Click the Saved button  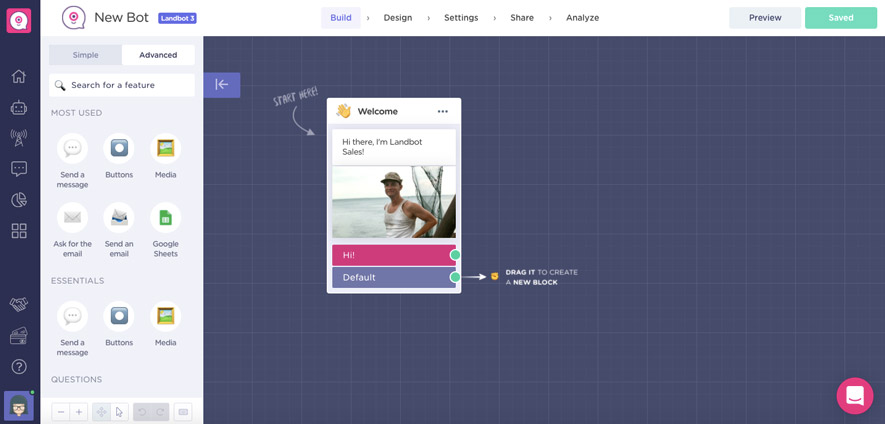point(840,18)
